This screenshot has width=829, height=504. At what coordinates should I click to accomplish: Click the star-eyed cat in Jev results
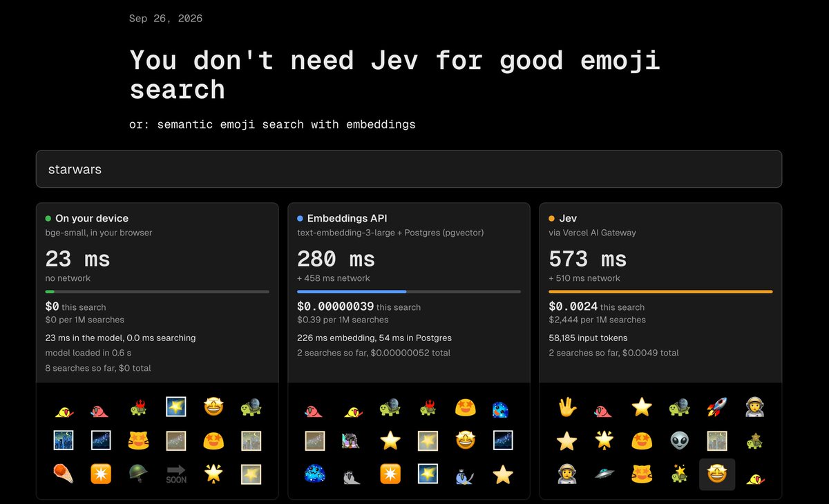click(642, 474)
